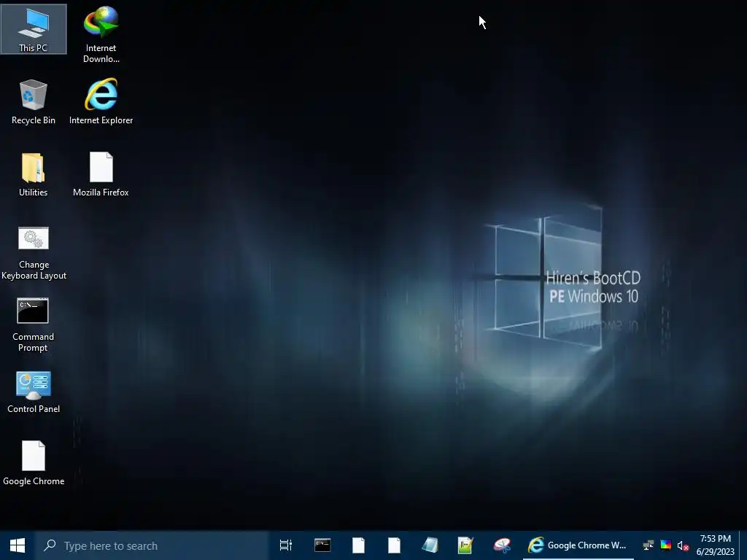Select the Change Keyboard Layout icon
This screenshot has height=560, width=747.
[34, 253]
